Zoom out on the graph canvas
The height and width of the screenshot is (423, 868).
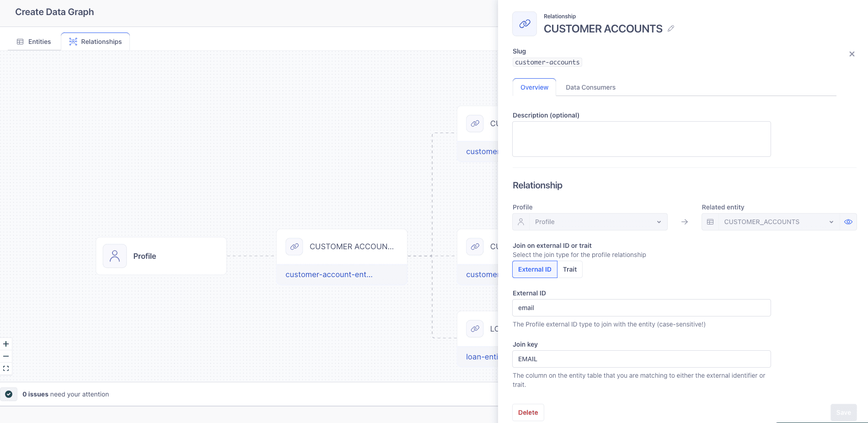6,356
